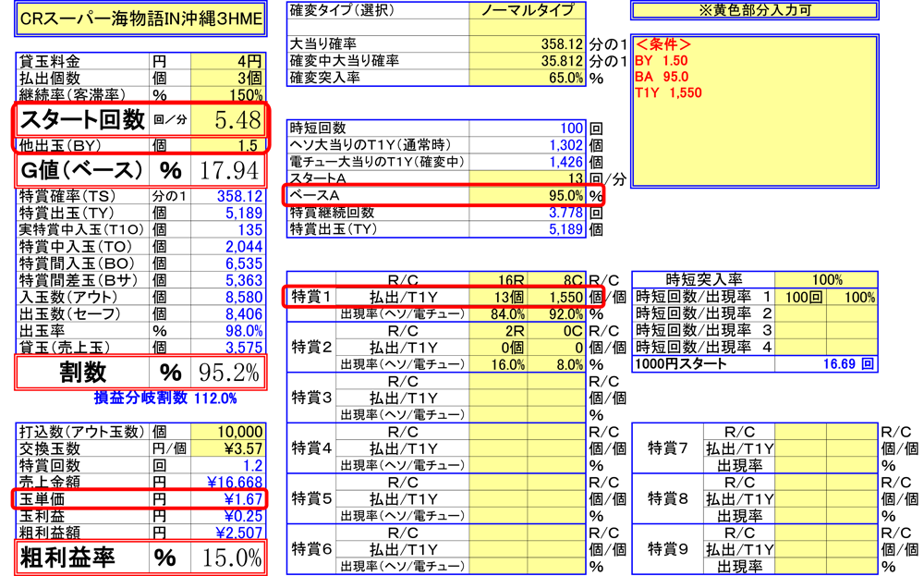Select the 払出個数 cell showing 3個
Screen dimensions: 924x576
228,78
